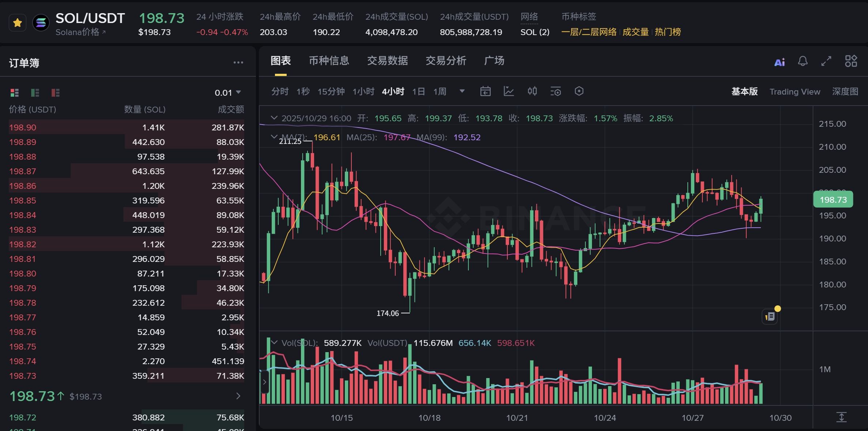The width and height of the screenshot is (868, 431).
Task: Open the 0.01 price precision dropdown
Action: pyautogui.click(x=228, y=93)
